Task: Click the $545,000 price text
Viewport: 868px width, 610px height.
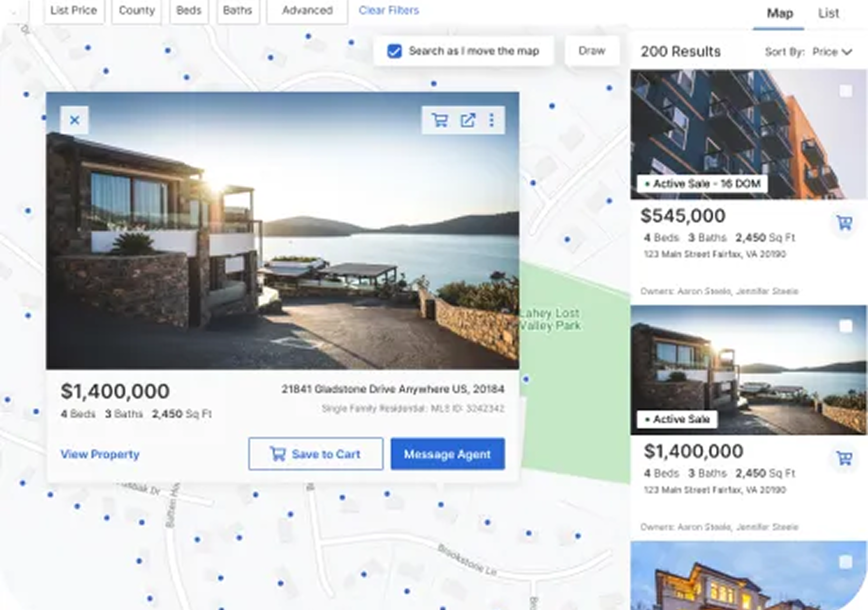Action: pyautogui.click(x=683, y=216)
